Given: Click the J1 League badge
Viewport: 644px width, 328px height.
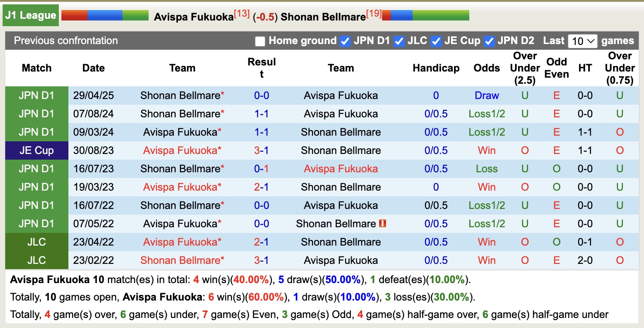Looking at the screenshot, I should pyautogui.click(x=31, y=14).
